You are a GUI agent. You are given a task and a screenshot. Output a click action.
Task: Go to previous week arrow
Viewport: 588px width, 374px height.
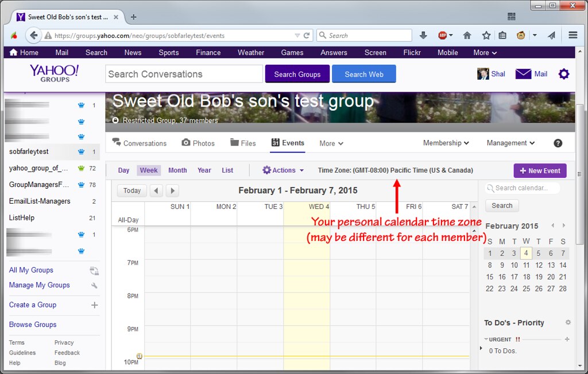tap(156, 190)
